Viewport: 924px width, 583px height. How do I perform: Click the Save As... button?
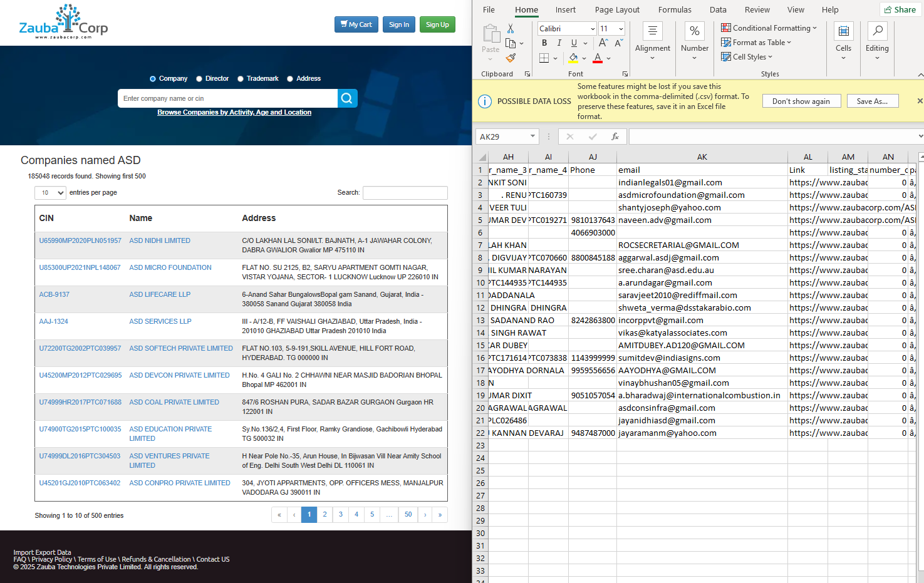872,101
